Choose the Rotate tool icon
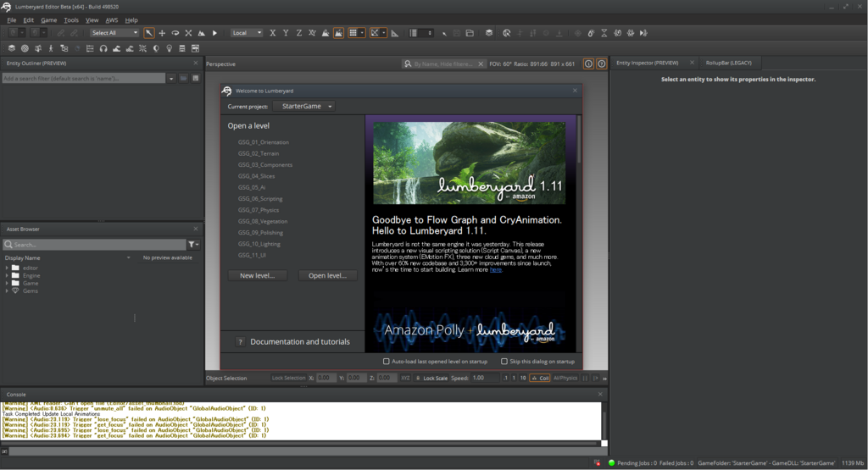The width and height of the screenshot is (868, 470). click(175, 33)
